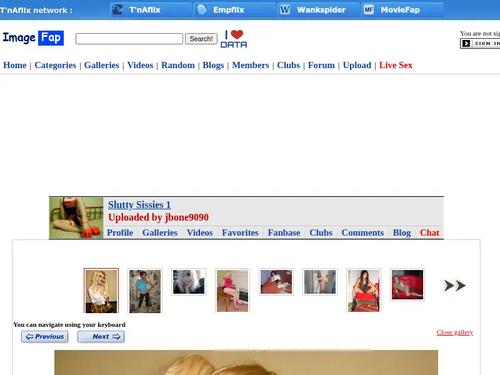500x375 pixels.
Task: Open the gallery title link
Action: [x=139, y=205]
